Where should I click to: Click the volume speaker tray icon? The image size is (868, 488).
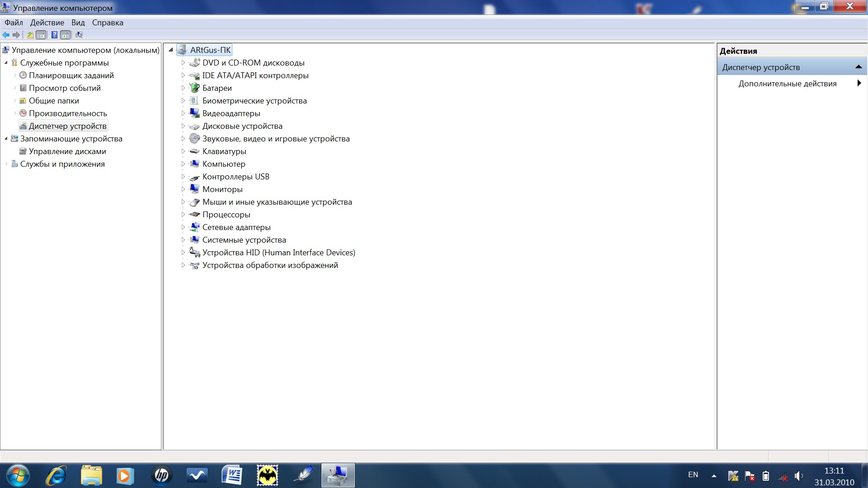pyautogui.click(x=798, y=476)
